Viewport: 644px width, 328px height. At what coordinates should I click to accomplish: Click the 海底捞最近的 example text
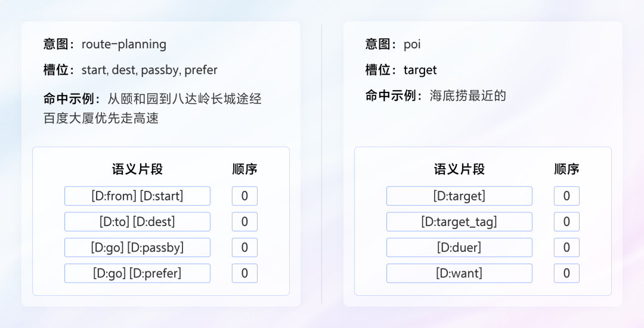(468, 95)
